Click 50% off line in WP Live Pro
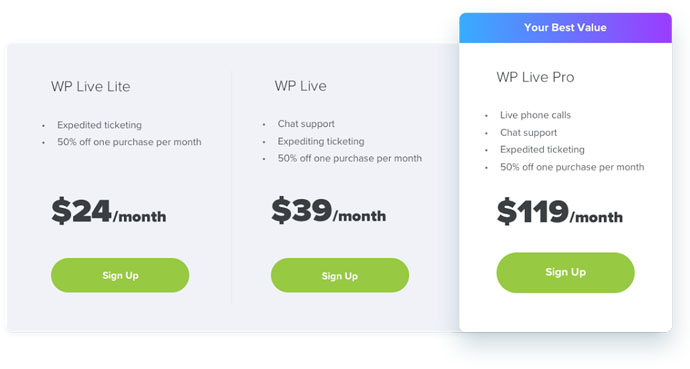This screenshot has width=690, height=369. (572, 167)
